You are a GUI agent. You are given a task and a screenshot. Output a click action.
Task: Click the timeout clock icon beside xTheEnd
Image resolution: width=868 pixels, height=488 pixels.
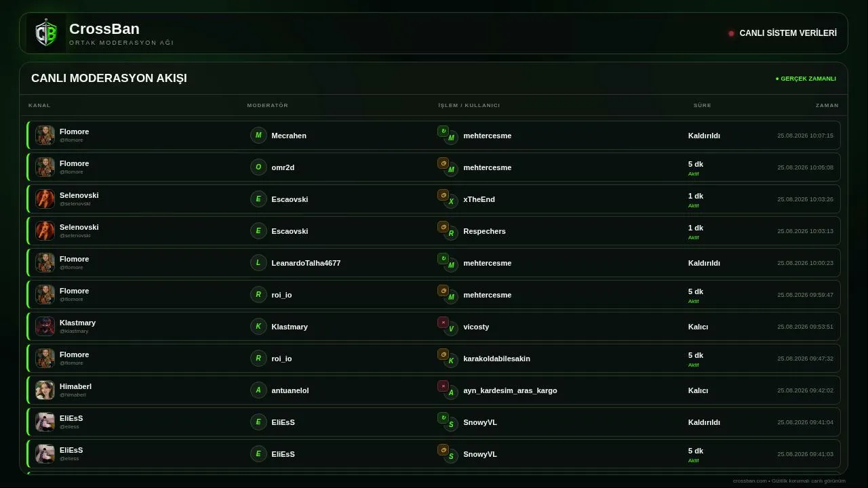tap(443, 195)
